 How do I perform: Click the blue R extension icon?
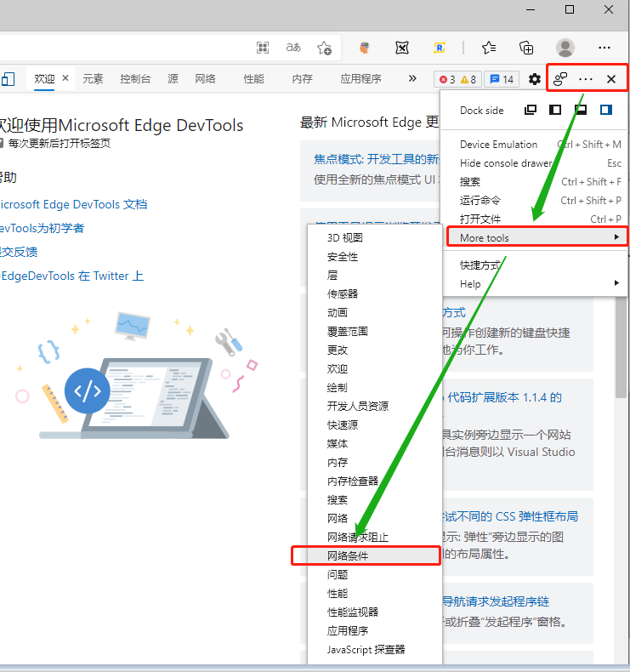(440, 48)
